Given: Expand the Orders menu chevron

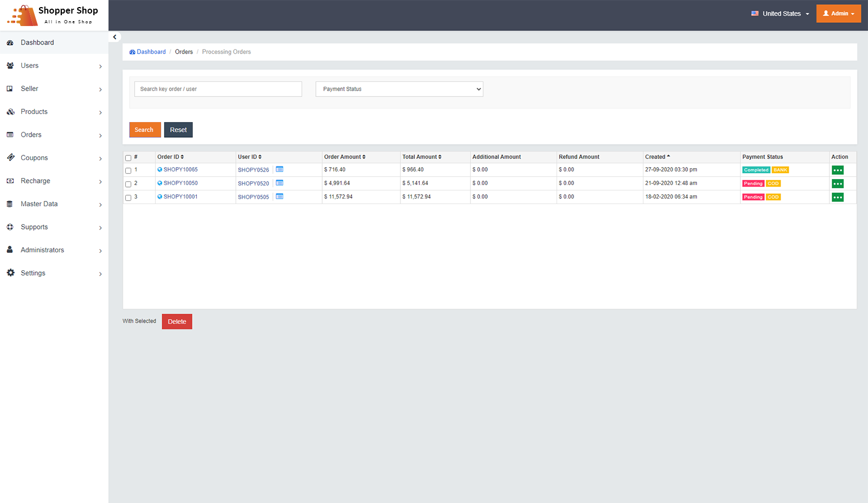Looking at the screenshot, I should 100,136.
